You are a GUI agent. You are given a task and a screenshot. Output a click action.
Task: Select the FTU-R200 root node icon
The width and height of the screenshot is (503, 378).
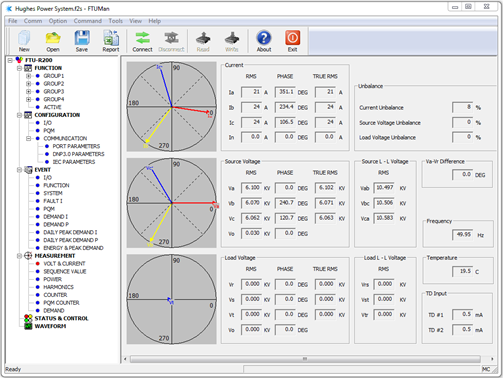[20, 60]
